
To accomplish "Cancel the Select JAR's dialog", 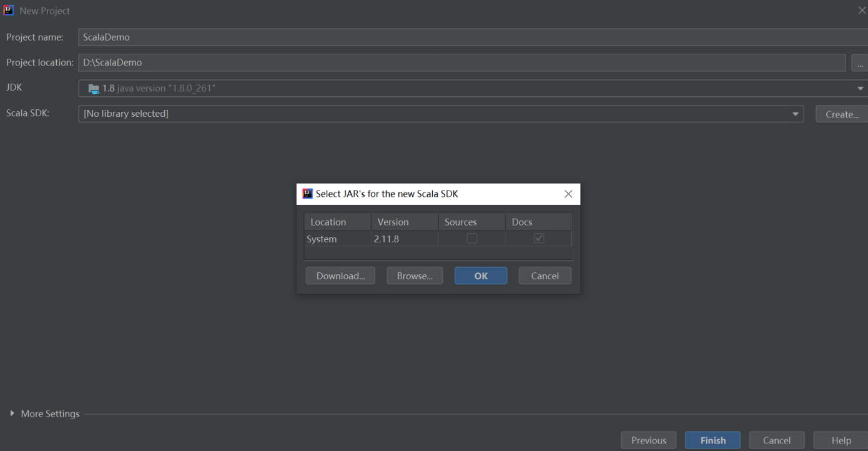I will tap(545, 276).
